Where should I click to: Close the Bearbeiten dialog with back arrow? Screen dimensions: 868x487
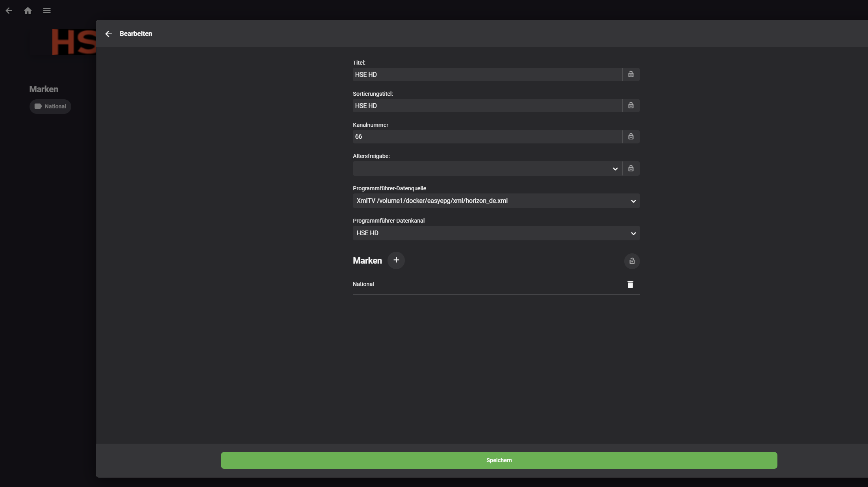[x=109, y=34]
